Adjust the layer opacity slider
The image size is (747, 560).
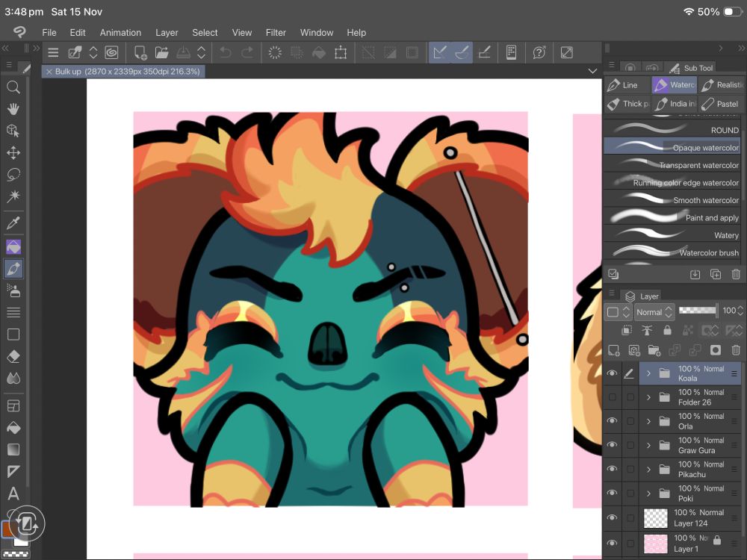698,311
